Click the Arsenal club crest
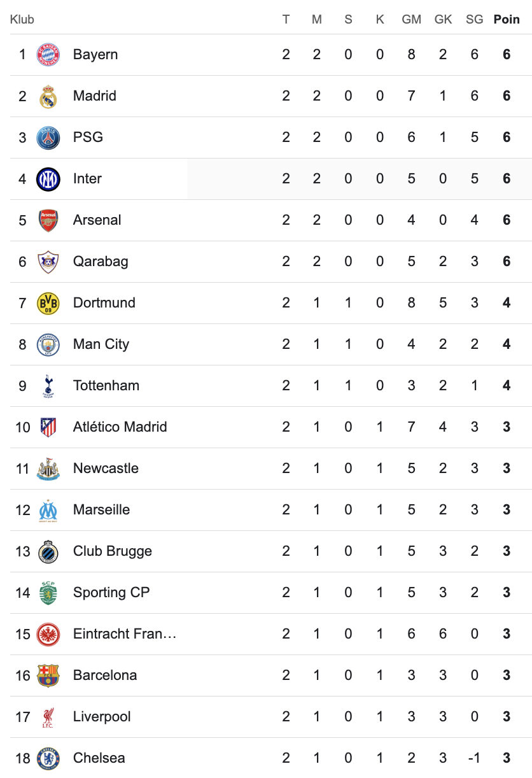 click(x=48, y=220)
